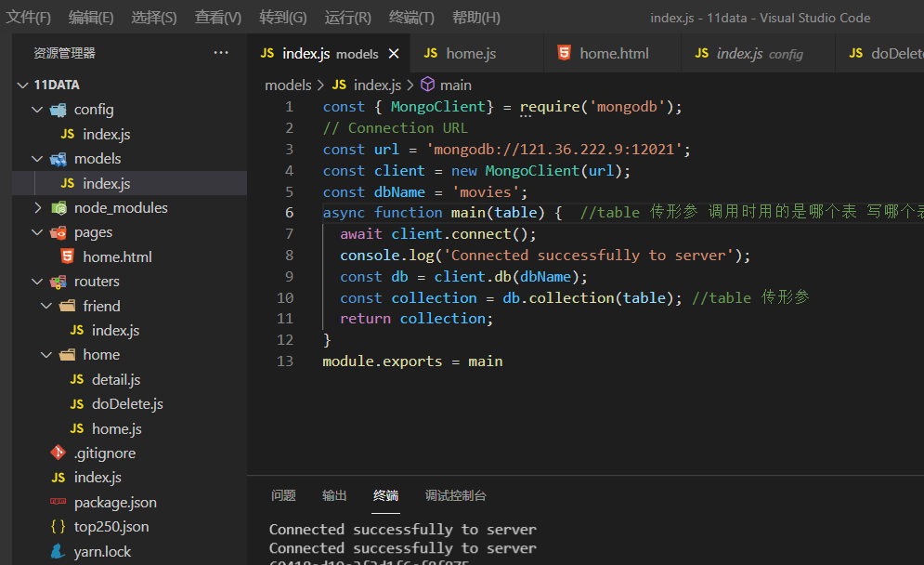
Task: Open the package.json file
Action: (x=115, y=503)
